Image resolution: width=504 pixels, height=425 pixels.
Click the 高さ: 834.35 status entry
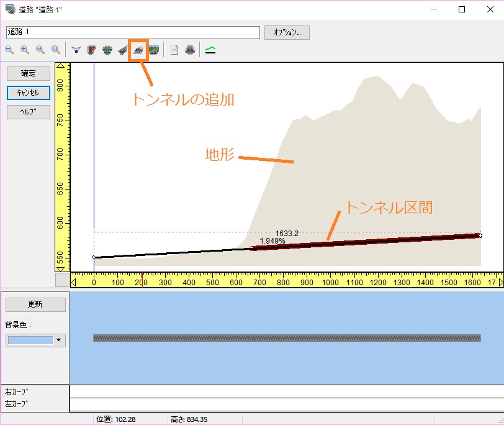[x=189, y=419]
